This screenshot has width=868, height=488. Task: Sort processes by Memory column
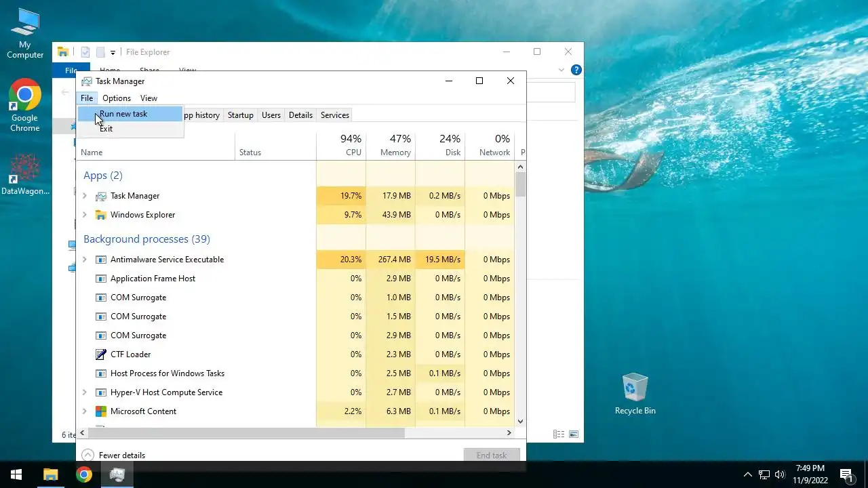(x=391, y=145)
